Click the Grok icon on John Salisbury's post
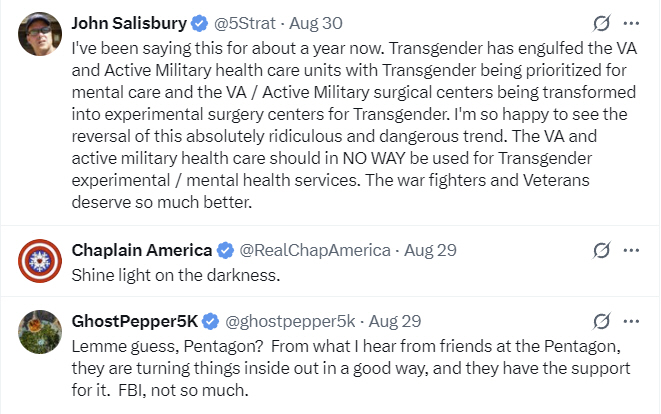The image size is (661, 414). pyautogui.click(x=601, y=23)
